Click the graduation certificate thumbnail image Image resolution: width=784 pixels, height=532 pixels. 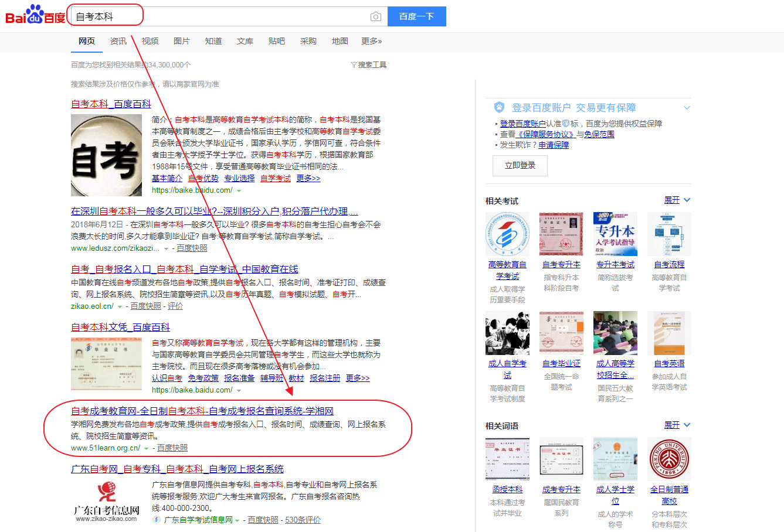tap(106, 364)
